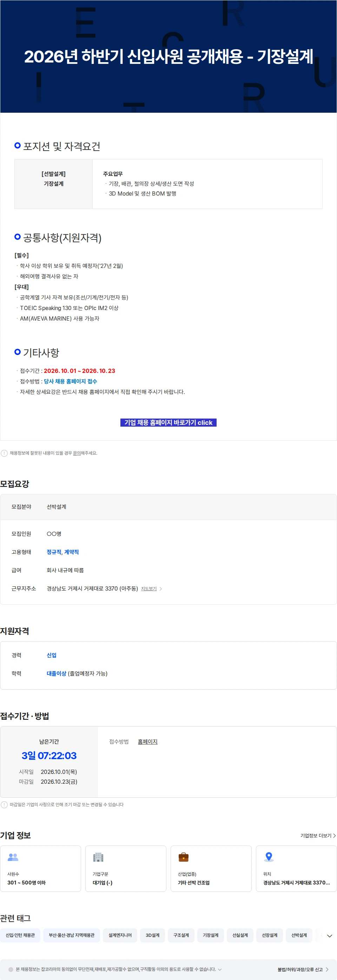Click the 사원수 people icon
This screenshot has width=337, height=980.
13,857
